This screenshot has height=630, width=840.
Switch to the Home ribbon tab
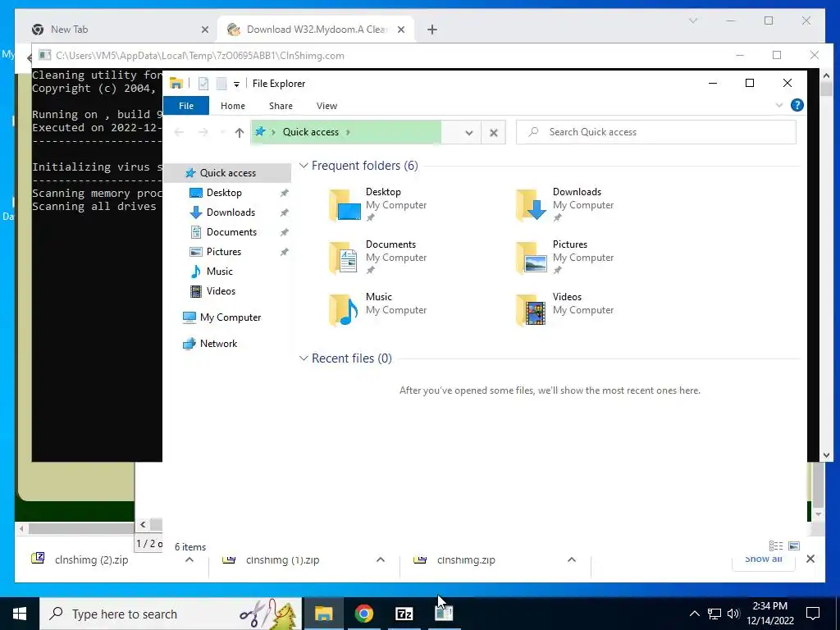pyautogui.click(x=232, y=106)
